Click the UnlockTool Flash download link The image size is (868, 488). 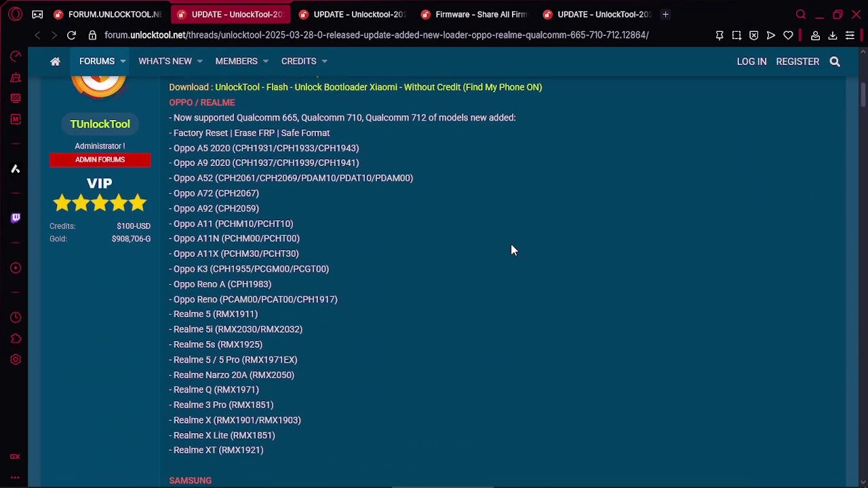pyautogui.click(x=378, y=87)
